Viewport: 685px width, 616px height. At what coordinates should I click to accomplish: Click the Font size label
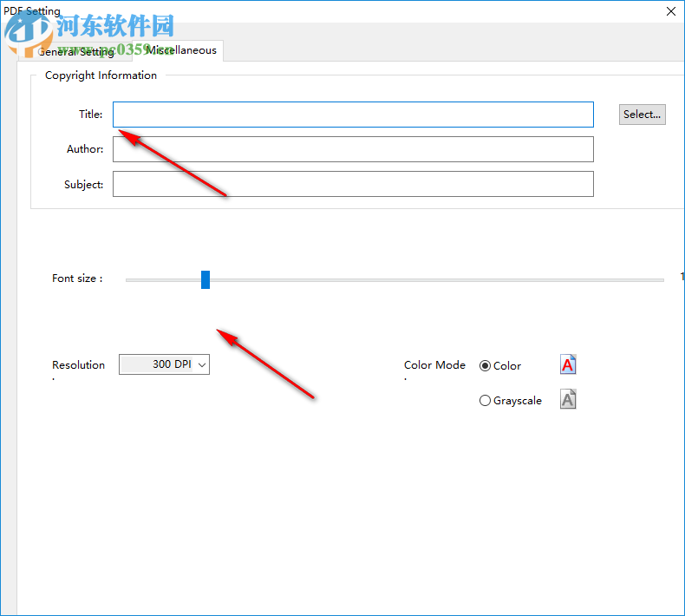[x=77, y=279]
